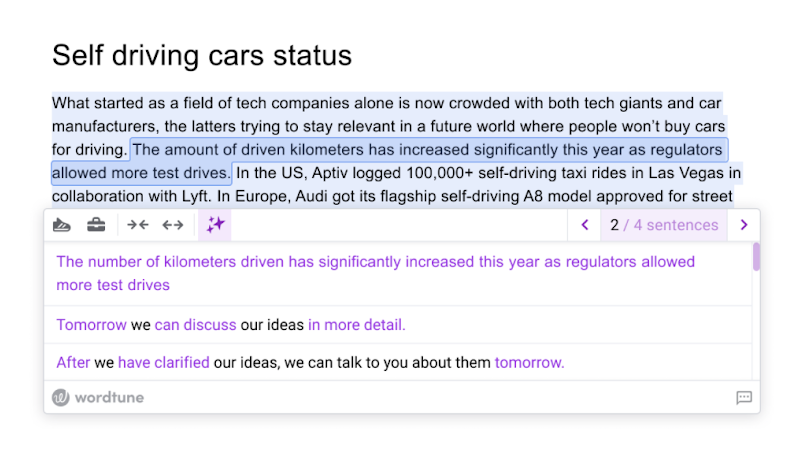Select the formal tone briefcase icon

96,225
